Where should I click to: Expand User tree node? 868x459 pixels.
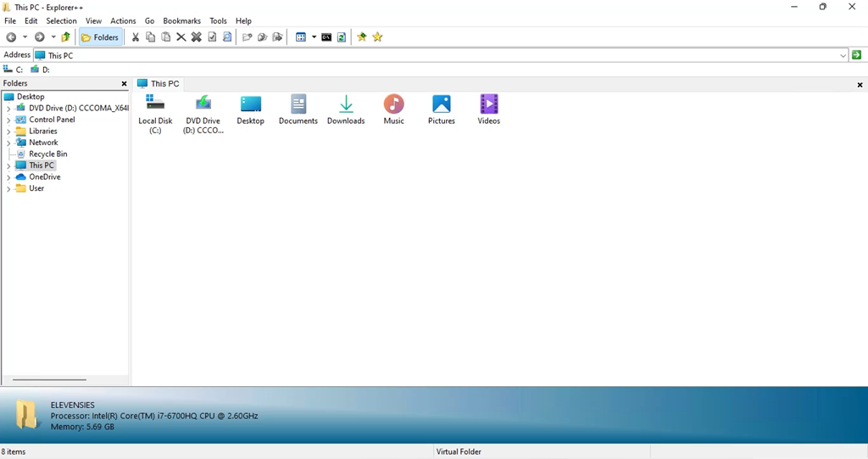coord(8,189)
